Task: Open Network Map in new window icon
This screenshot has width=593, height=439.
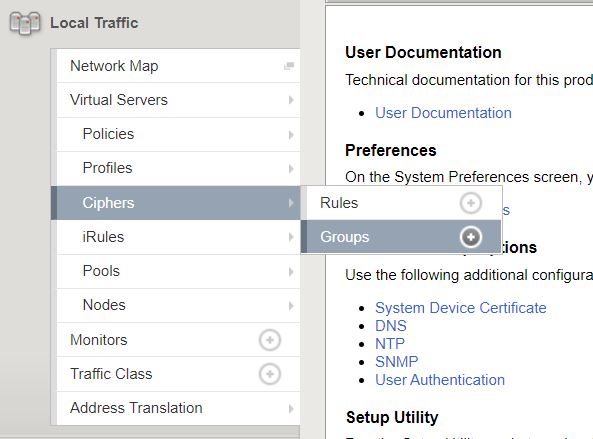Action: click(x=289, y=66)
